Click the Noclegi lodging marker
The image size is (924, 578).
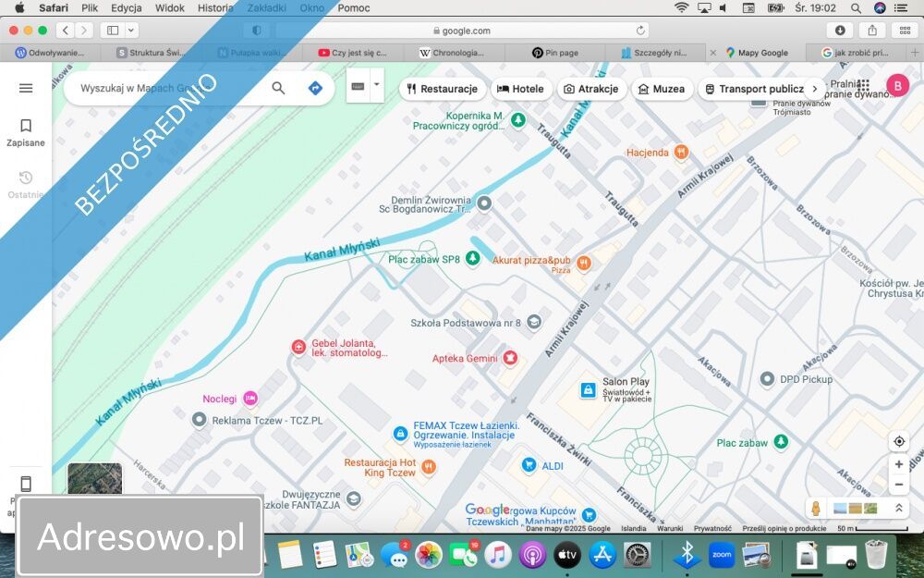250,399
